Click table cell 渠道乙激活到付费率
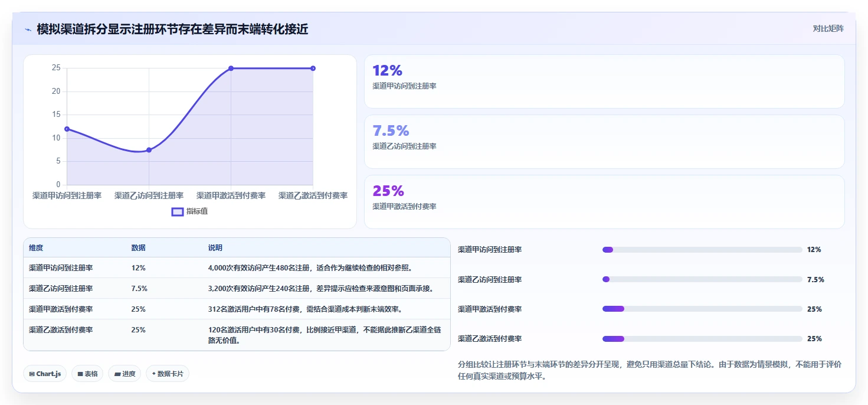Image resolution: width=868 pixels, height=405 pixels. tap(61, 330)
